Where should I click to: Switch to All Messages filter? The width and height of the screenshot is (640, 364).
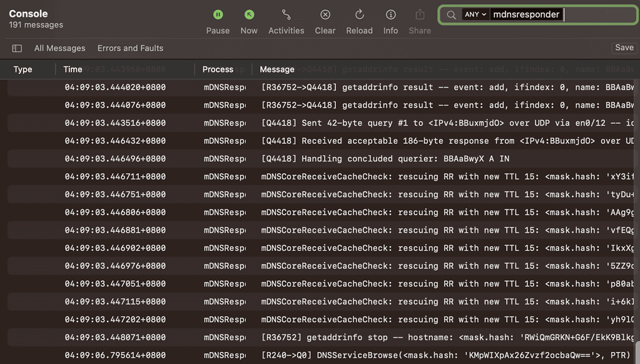[59, 48]
